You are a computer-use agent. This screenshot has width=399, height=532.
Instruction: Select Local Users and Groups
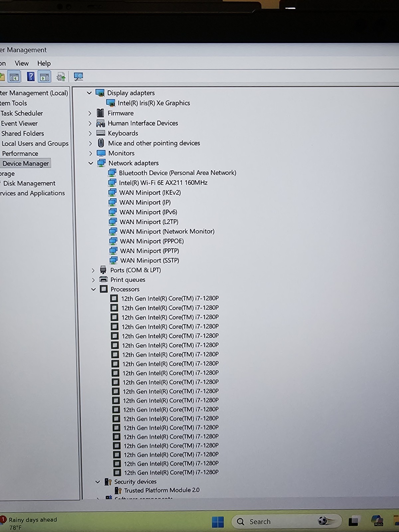tap(35, 143)
